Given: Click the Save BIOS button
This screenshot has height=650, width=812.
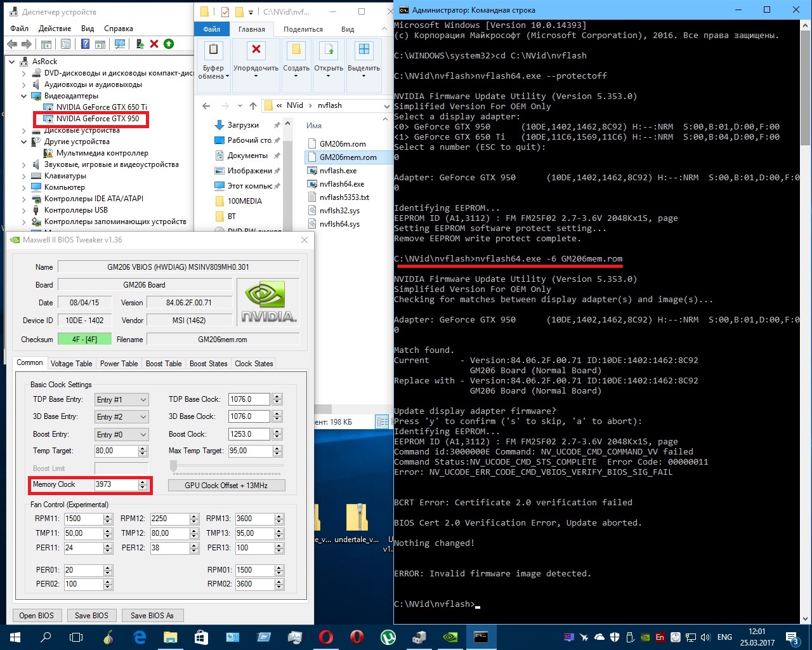Looking at the screenshot, I should 91,615.
